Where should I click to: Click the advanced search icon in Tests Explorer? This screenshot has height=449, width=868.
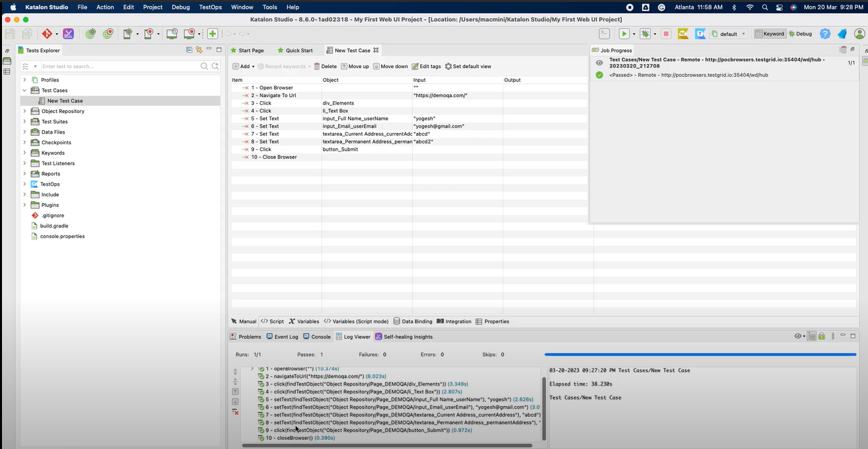pyautogui.click(x=215, y=66)
